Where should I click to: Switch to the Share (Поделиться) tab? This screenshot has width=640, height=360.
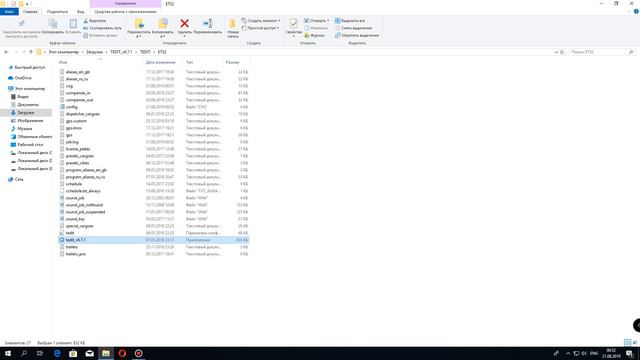pyautogui.click(x=57, y=11)
